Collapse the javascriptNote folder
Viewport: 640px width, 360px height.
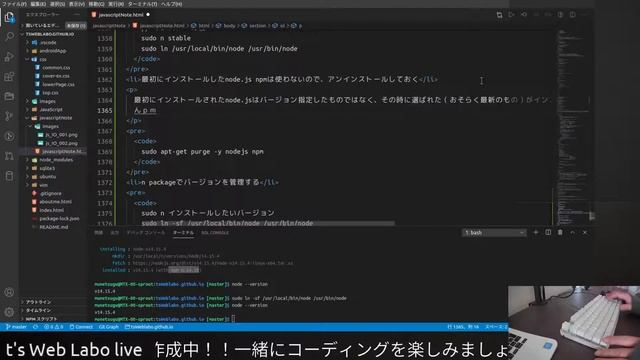(x=56, y=118)
